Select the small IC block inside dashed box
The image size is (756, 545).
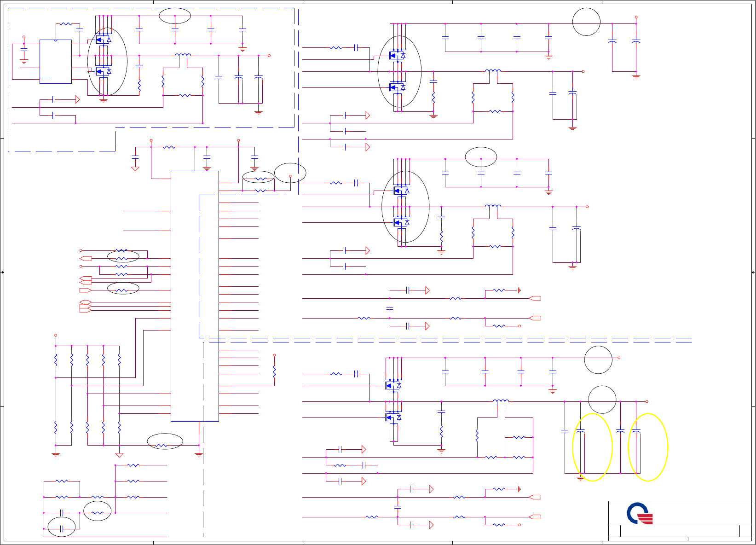coord(56,61)
